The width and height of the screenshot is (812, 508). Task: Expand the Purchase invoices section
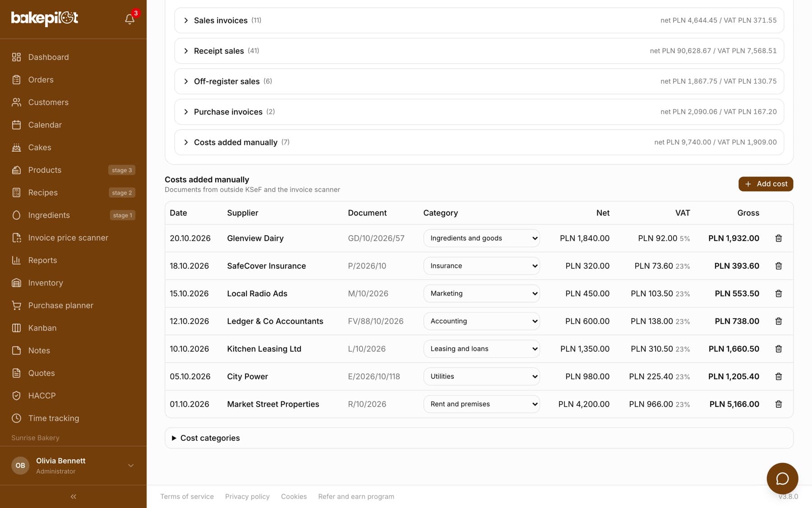pos(479,112)
